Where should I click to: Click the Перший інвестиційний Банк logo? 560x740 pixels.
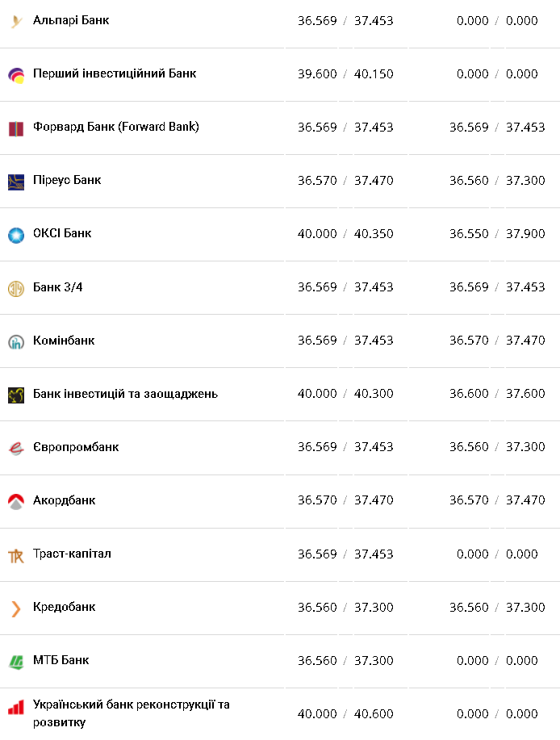(x=16, y=74)
